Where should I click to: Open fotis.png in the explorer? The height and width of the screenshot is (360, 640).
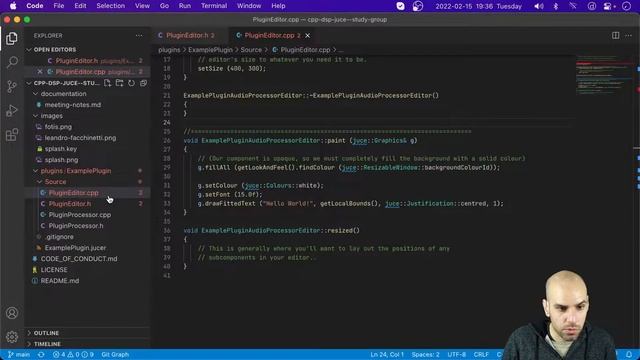coord(58,127)
